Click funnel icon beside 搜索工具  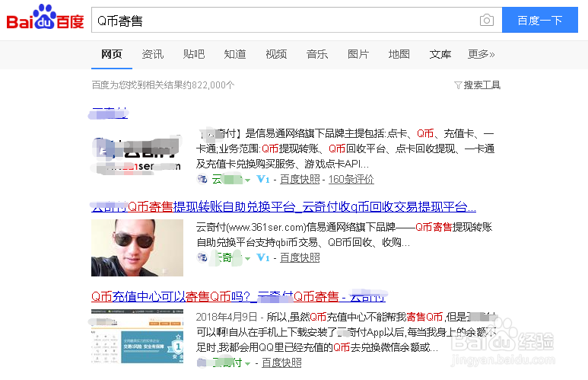(458, 85)
